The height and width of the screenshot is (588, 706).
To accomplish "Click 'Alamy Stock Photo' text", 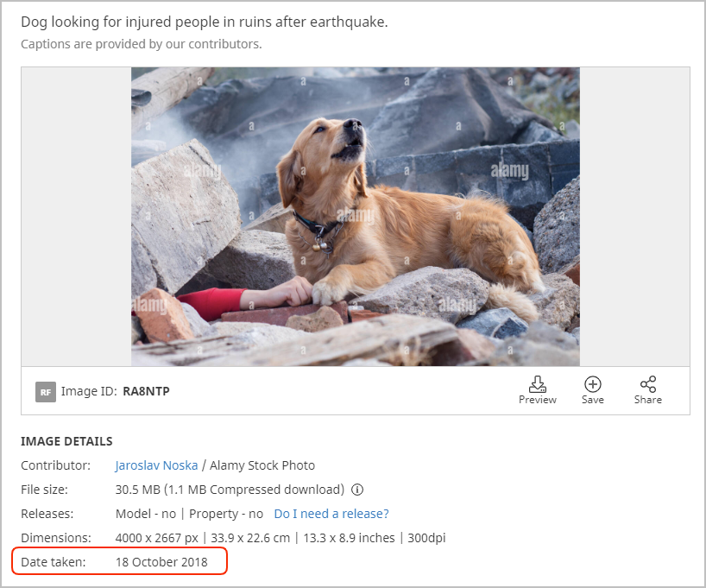I will tap(262, 465).
